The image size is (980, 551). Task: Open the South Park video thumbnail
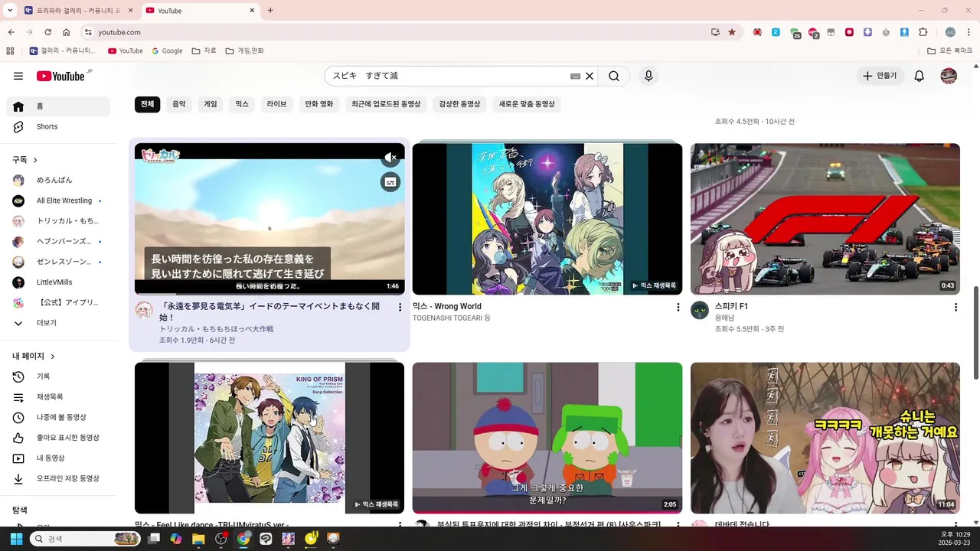[x=547, y=438]
